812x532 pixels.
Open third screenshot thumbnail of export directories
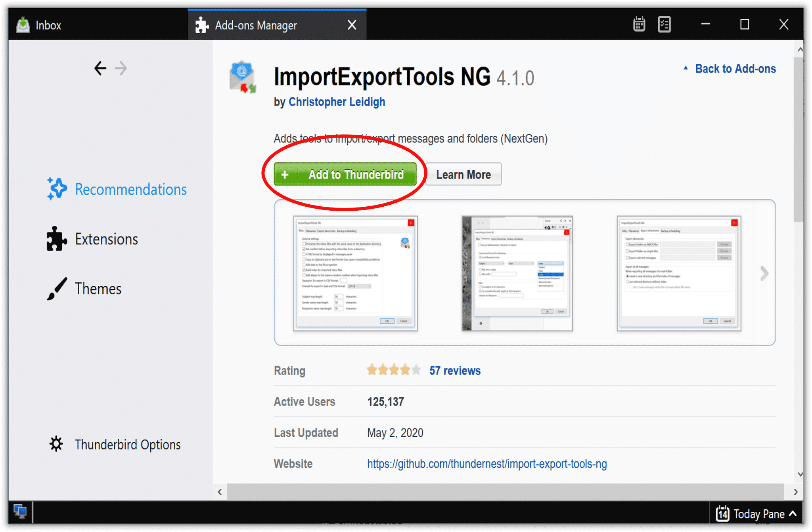tap(679, 273)
